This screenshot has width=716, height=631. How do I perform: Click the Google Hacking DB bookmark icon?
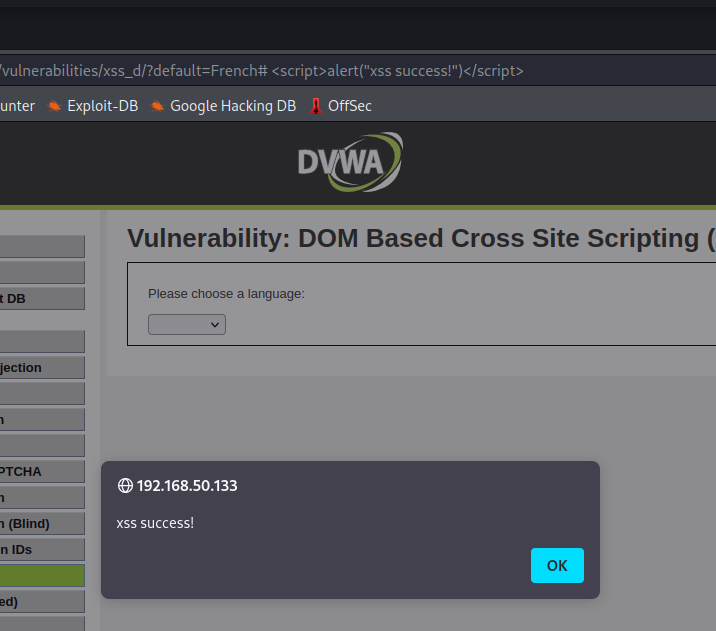click(x=158, y=106)
